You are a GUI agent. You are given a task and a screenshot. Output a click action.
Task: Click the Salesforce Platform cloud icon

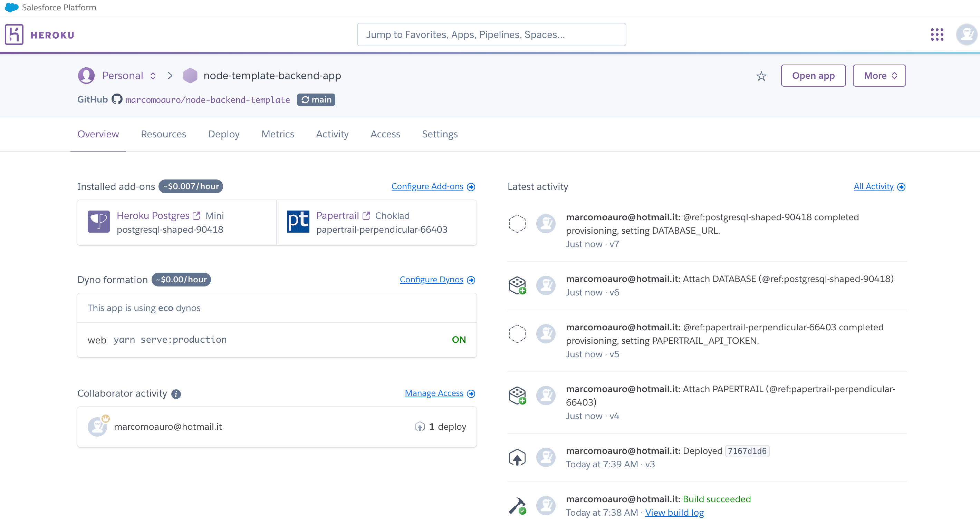[x=11, y=7]
